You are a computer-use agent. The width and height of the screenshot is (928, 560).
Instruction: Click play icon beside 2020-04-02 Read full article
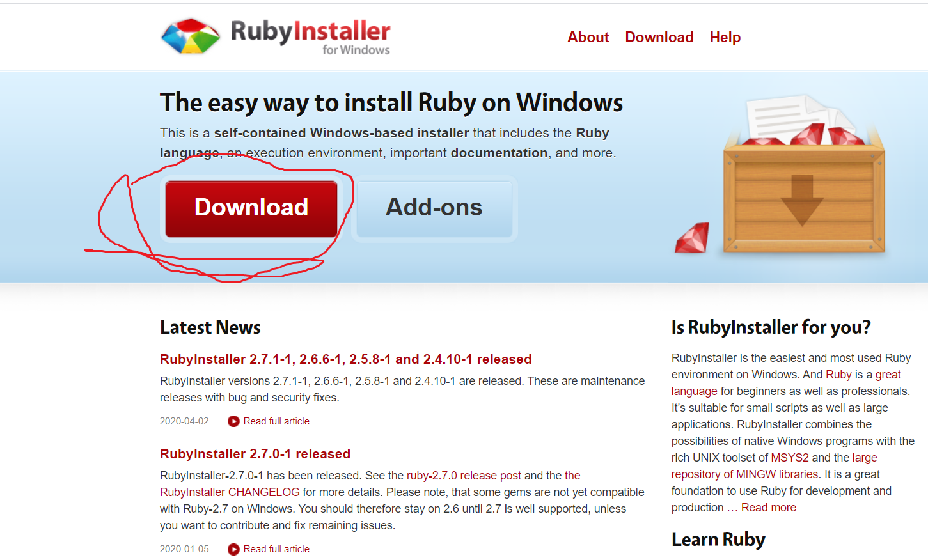(233, 421)
